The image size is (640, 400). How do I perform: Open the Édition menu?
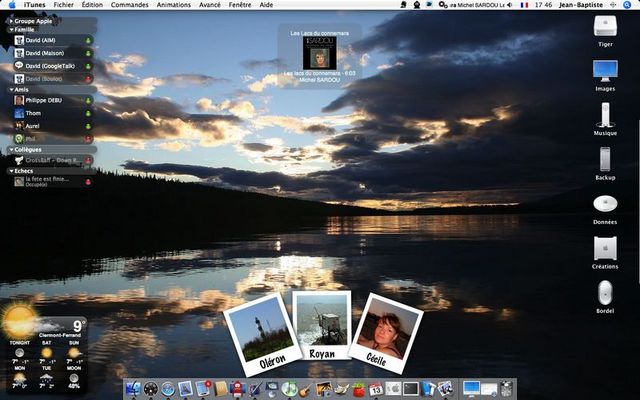(x=92, y=5)
